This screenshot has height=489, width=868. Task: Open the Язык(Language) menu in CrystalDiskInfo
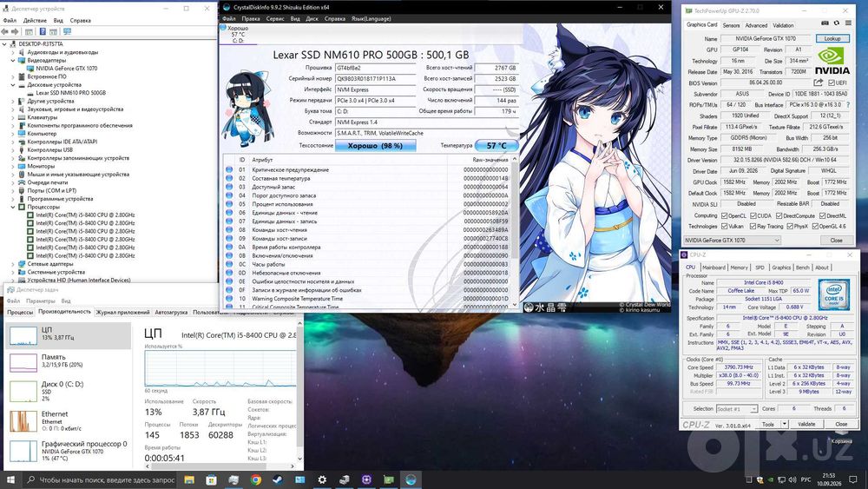(371, 18)
